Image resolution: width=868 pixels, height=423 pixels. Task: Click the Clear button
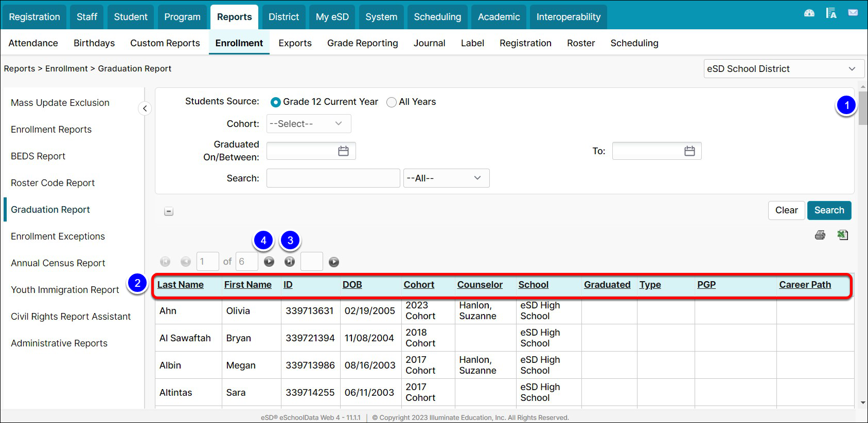coord(786,210)
